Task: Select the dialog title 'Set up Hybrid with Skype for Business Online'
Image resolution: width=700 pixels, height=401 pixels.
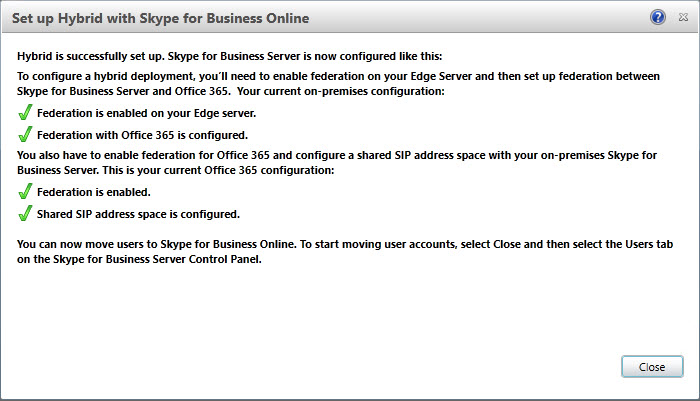Action: coord(160,18)
